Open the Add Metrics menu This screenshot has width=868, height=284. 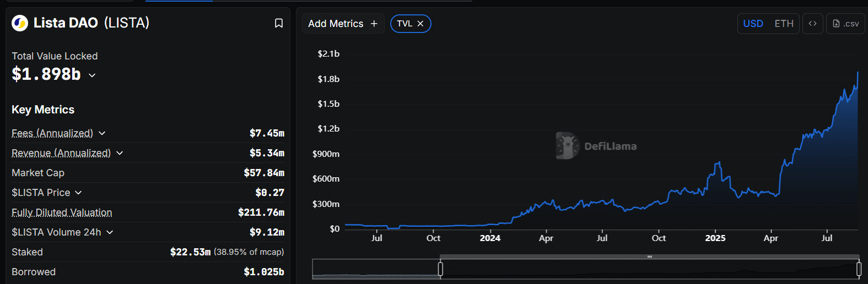click(336, 24)
